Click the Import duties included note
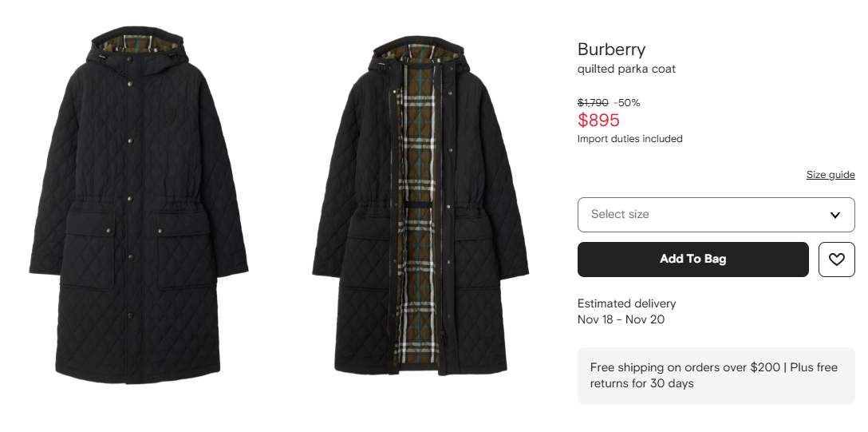Viewport: 868px width, 432px height. pyautogui.click(x=629, y=139)
